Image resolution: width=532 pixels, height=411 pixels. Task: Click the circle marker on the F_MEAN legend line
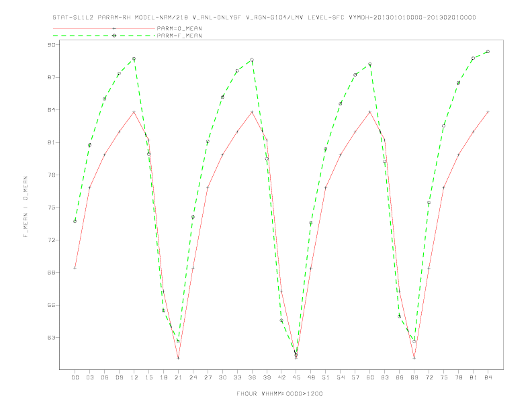tap(114, 36)
